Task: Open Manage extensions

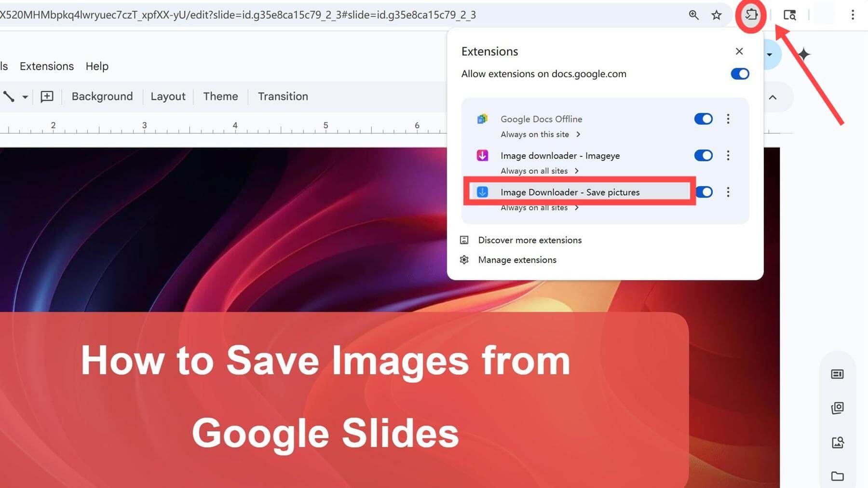Action: click(517, 260)
